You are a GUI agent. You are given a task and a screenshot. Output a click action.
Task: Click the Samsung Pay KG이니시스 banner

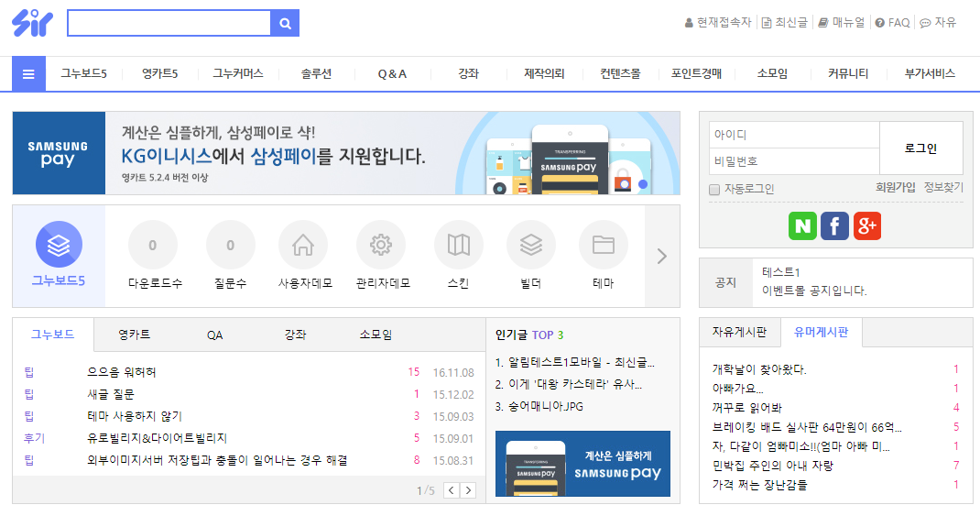pyautogui.click(x=346, y=153)
